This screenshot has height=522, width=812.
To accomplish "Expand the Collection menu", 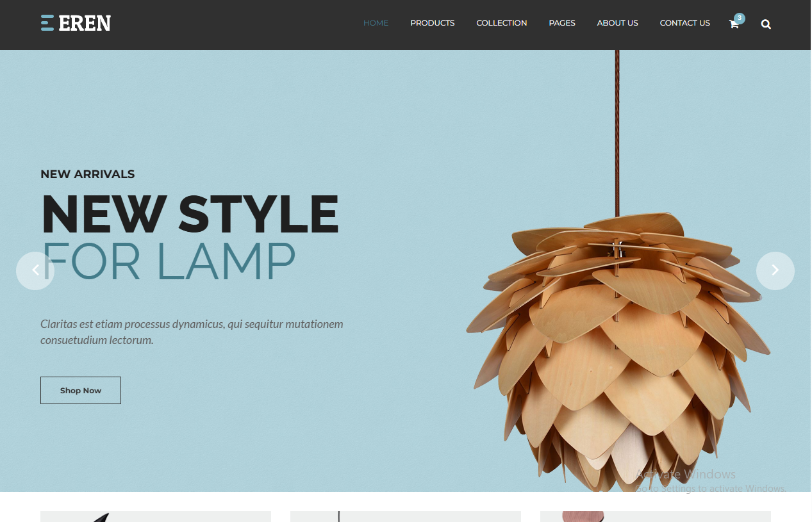I will click(502, 23).
